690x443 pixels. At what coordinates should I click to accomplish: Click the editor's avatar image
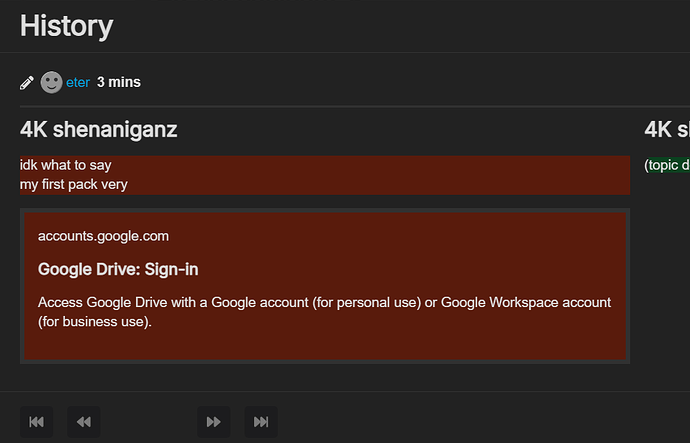[51, 83]
